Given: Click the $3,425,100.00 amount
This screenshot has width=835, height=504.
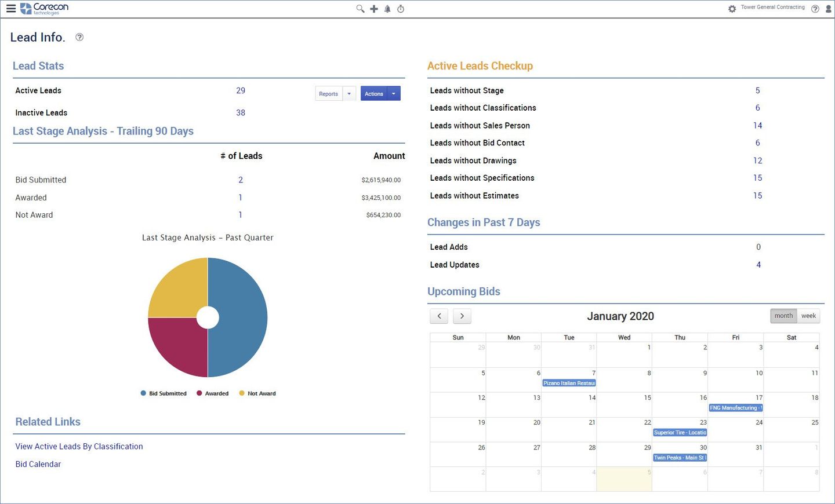Looking at the screenshot, I should [381, 198].
